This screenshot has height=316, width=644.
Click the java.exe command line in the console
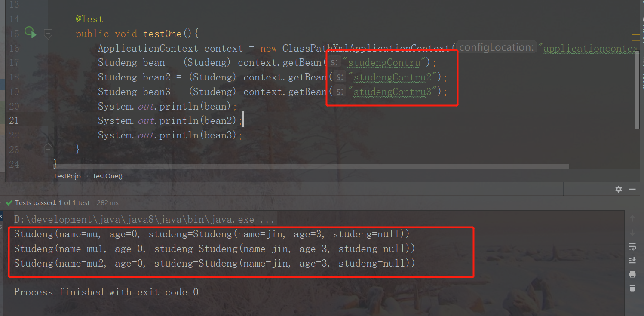[144, 220]
